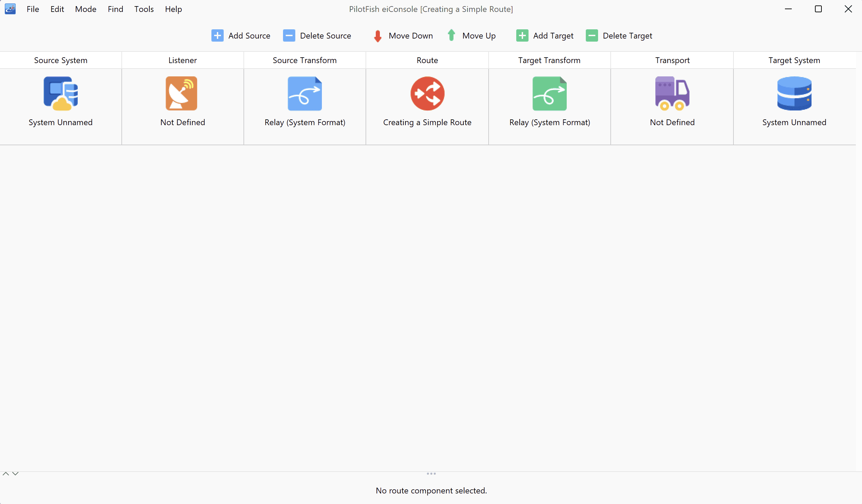Viewport: 862px width, 504px height.
Task: Click the Source System cloud database icon
Action: click(x=61, y=93)
